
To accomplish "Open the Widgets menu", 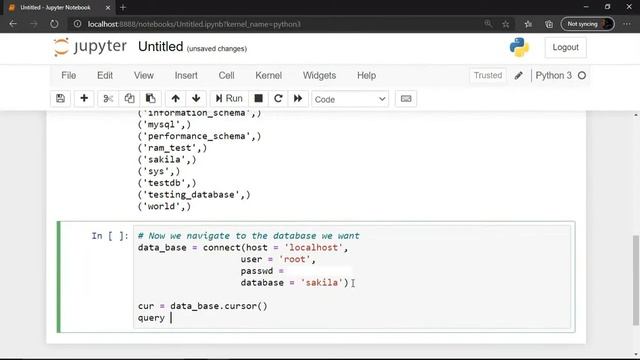I will pyautogui.click(x=320, y=76).
